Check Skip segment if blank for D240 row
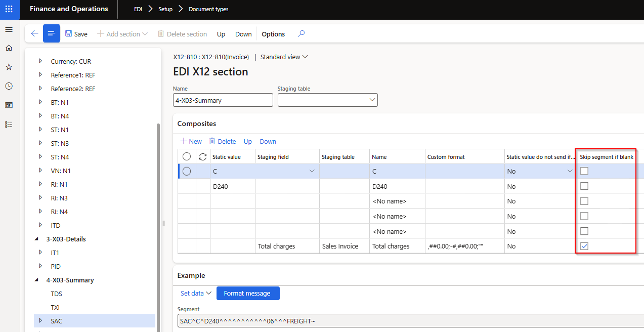This screenshot has width=644, height=332. coord(584,186)
